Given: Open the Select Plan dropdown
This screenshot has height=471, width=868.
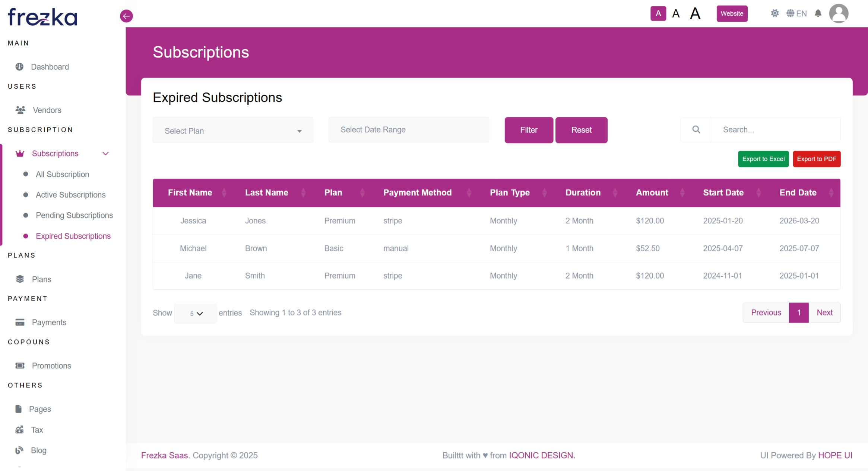Looking at the screenshot, I should tap(233, 131).
